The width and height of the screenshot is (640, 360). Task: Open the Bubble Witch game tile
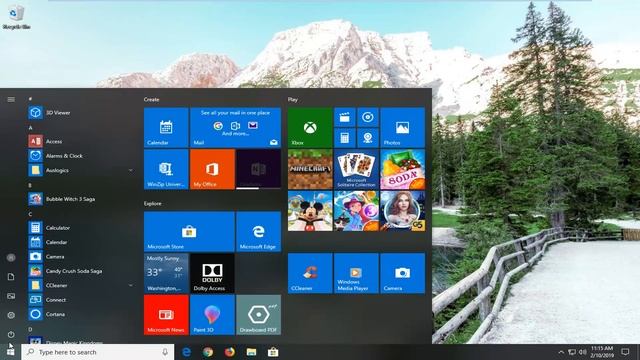(x=356, y=211)
